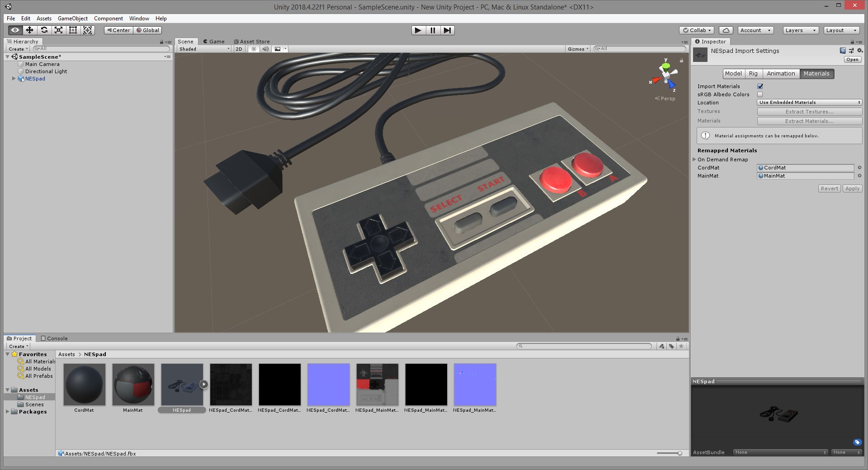This screenshot has width=868, height=470.
Task: Open CordMat material picker circle
Action: (x=859, y=168)
